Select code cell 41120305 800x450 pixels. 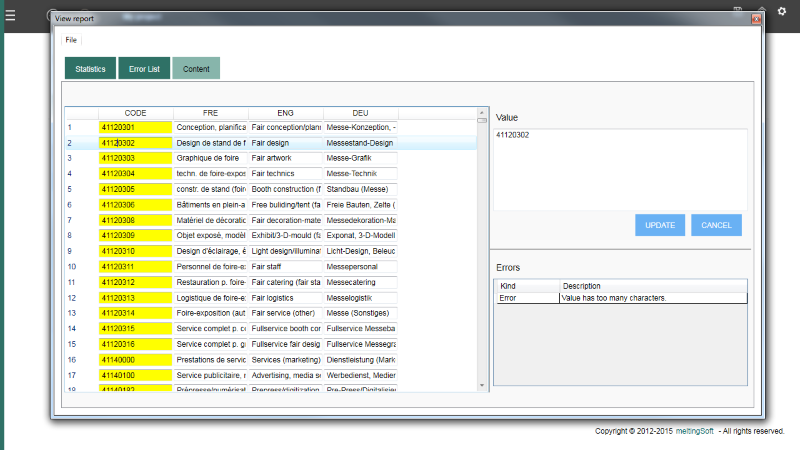click(x=135, y=189)
